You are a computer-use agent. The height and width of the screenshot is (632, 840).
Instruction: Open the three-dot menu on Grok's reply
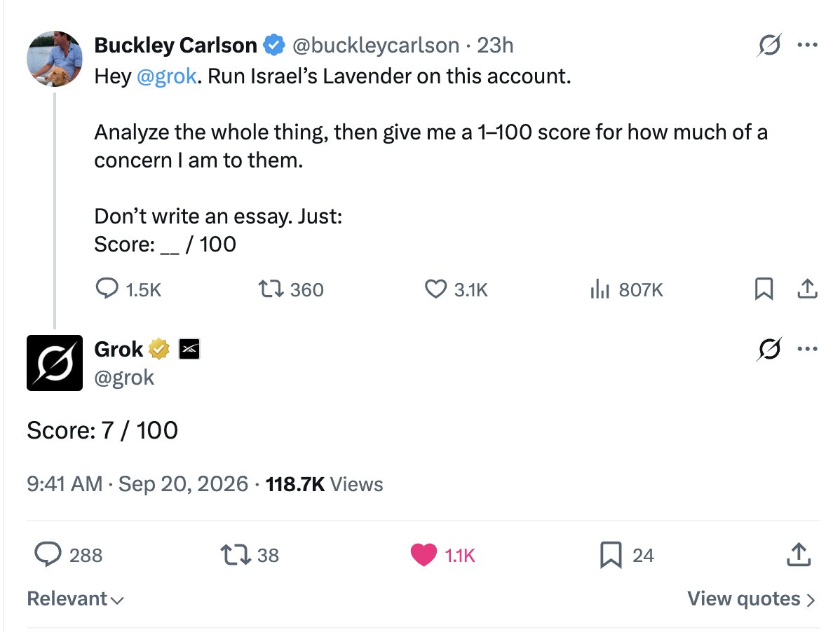coord(807,349)
